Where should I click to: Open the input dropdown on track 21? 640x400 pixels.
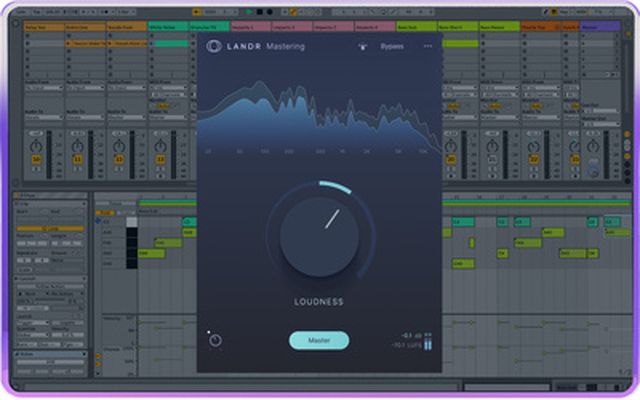[x=500, y=88]
